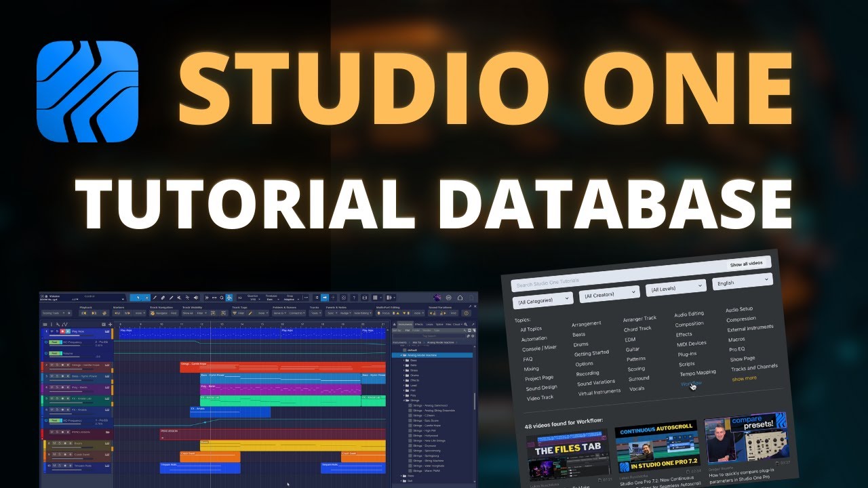Switch to Loops browser tab
This screenshot has height=488, width=868.
pyautogui.click(x=429, y=324)
